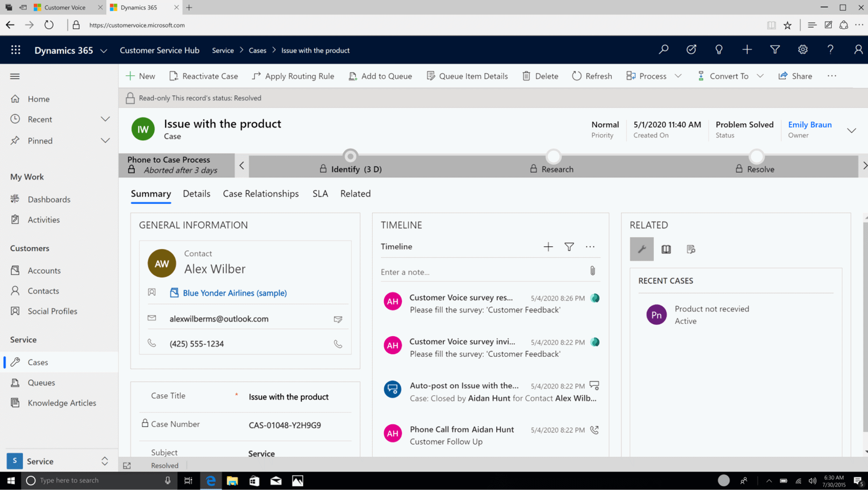
Task: Click the New button in command bar
Action: pyautogui.click(x=141, y=76)
